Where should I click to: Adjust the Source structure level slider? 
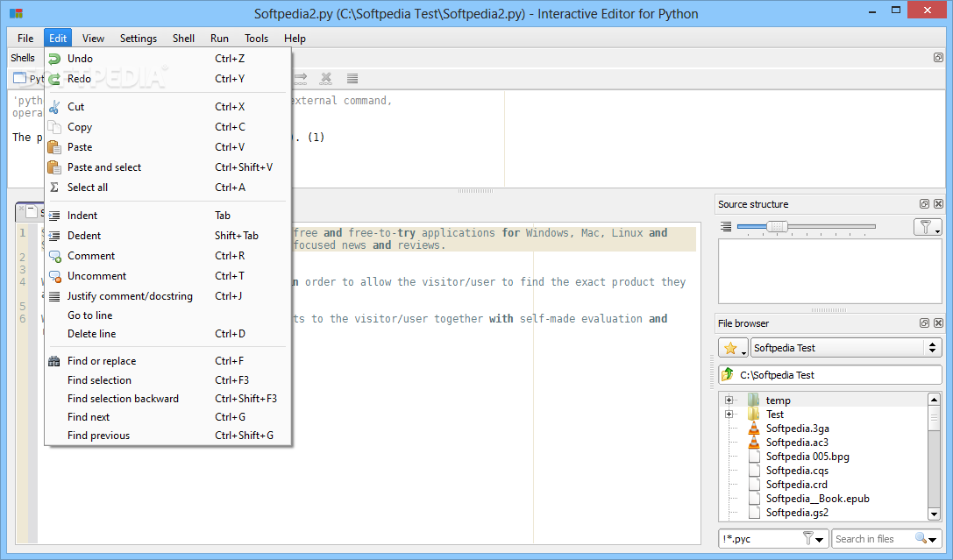tap(777, 227)
